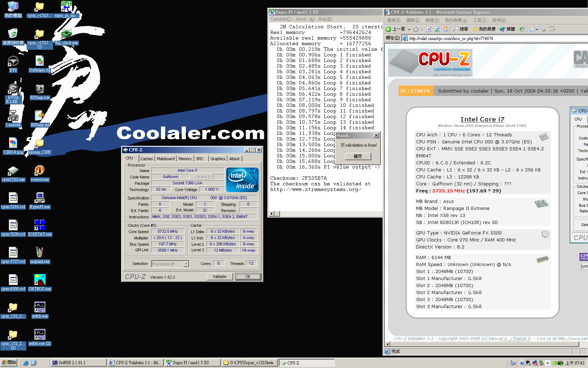Click the Internet Explorer quick launch icon
The height and width of the screenshot is (368, 588).
(x=26, y=363)
